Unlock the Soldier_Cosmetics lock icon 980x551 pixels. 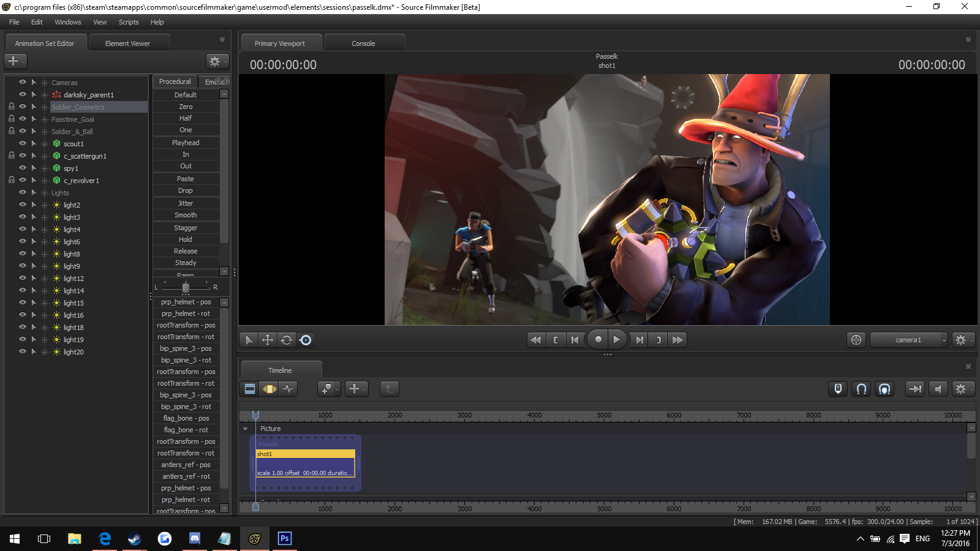coord(12,107)
